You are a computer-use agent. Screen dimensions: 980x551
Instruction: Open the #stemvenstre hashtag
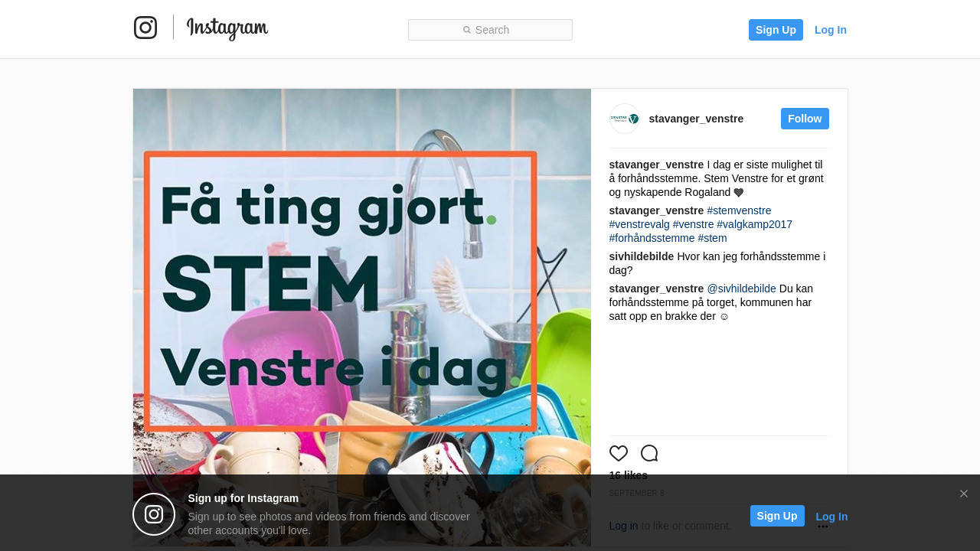click(739, 210)
